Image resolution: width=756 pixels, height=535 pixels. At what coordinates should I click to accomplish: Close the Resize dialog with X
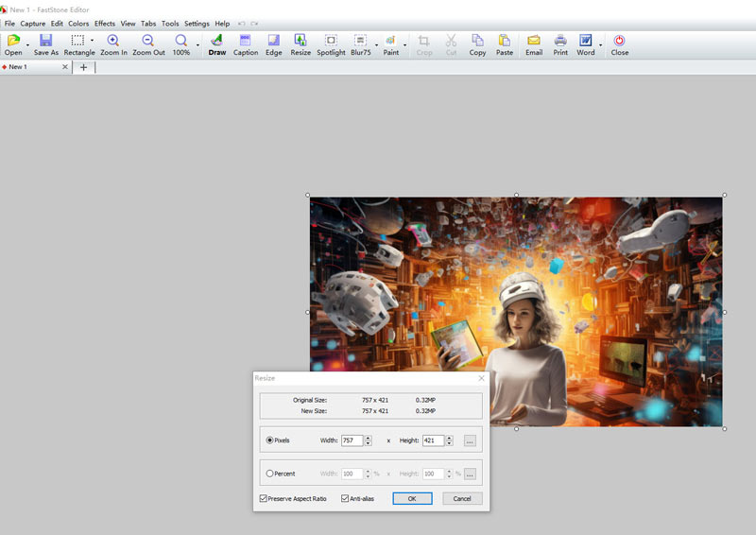point(481,378)
